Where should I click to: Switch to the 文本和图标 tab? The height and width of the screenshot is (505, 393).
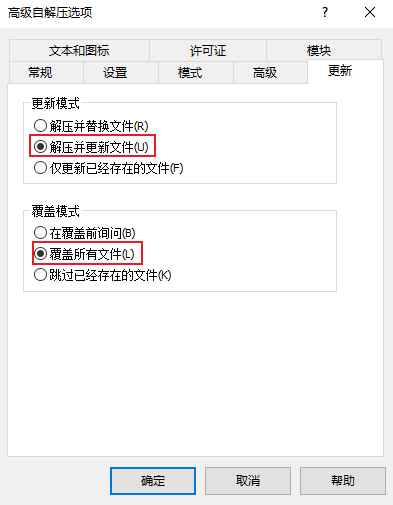79,51
